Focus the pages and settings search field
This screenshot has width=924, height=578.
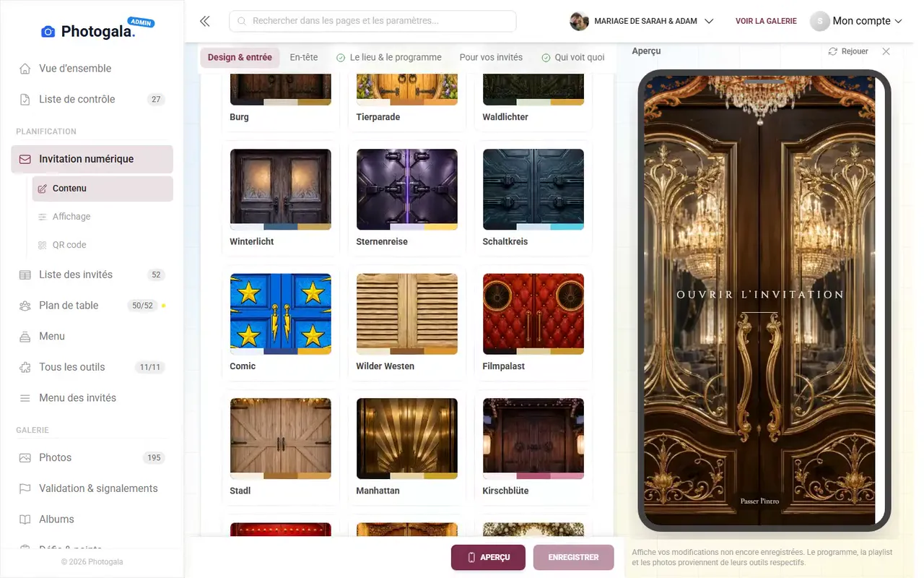pos(372,21)
